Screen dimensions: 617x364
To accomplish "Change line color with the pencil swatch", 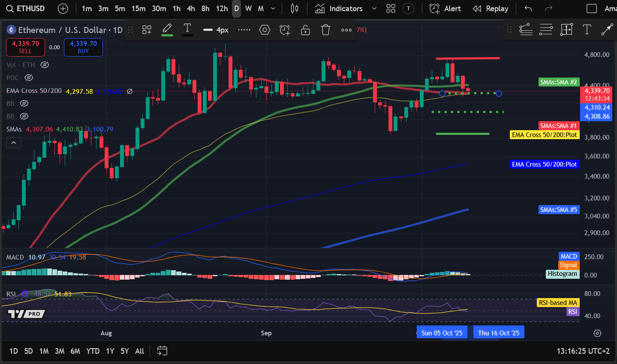I will tap(167, 30).
